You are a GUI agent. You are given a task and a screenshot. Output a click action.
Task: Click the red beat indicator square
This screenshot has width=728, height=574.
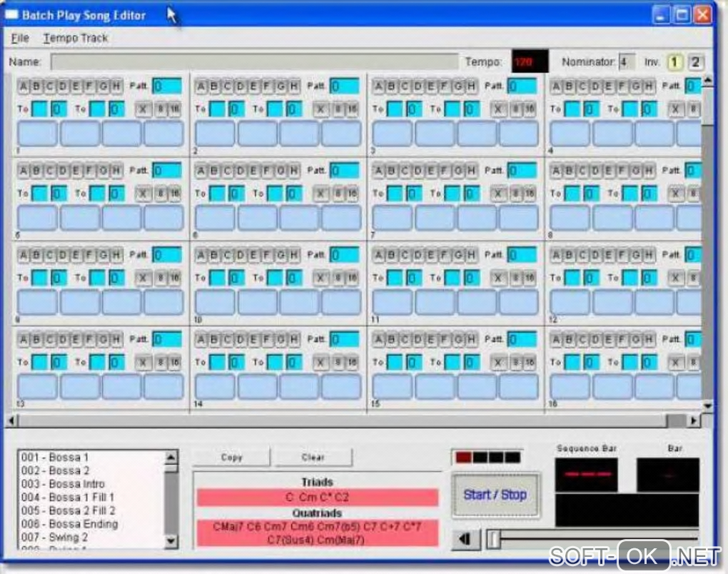[463, 458]
